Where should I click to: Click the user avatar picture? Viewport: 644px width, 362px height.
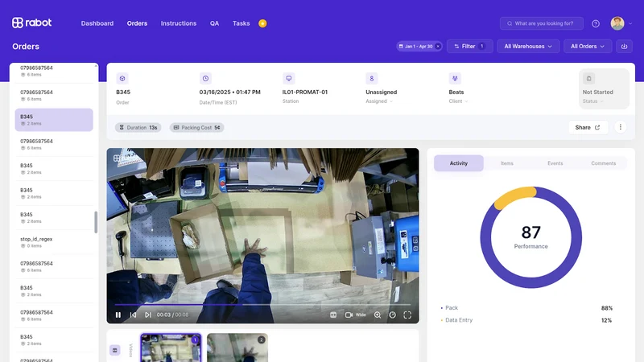point(617,23)
